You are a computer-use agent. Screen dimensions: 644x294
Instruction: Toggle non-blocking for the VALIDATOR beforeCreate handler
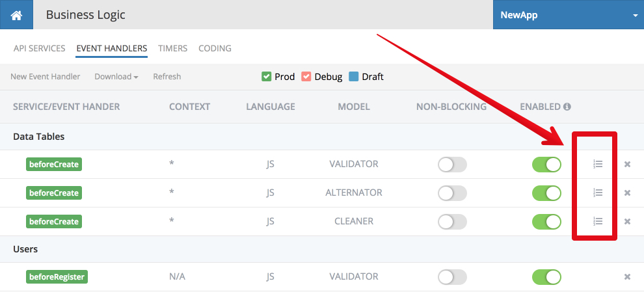pos(452,165)
